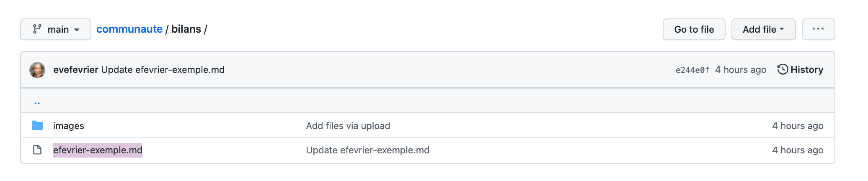Navigate to the communaute breadcrumb link
The height and width of the screenshot is (181, 868).
click(129, 29)
